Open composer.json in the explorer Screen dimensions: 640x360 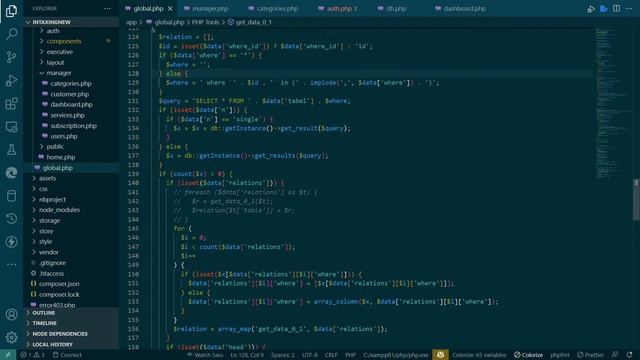point(59,284)
